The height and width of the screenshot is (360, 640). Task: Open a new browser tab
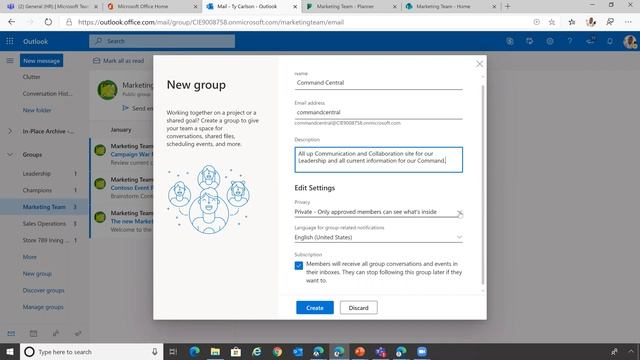[508, 7]
